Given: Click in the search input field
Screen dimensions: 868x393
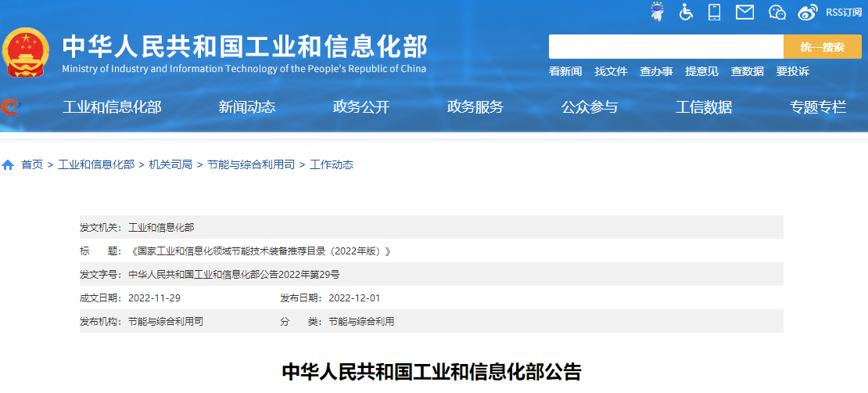Looking at the screenshot, I should tap(665, 47).
